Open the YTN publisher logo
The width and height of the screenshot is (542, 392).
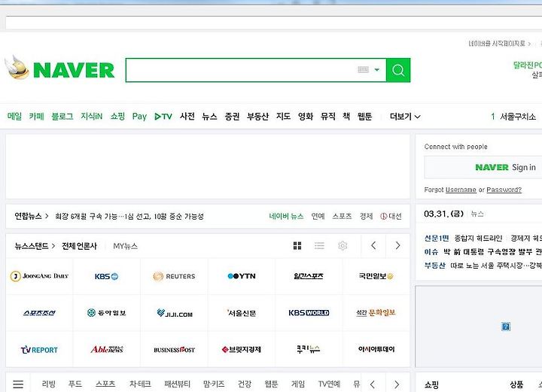(x=242, y=276)
